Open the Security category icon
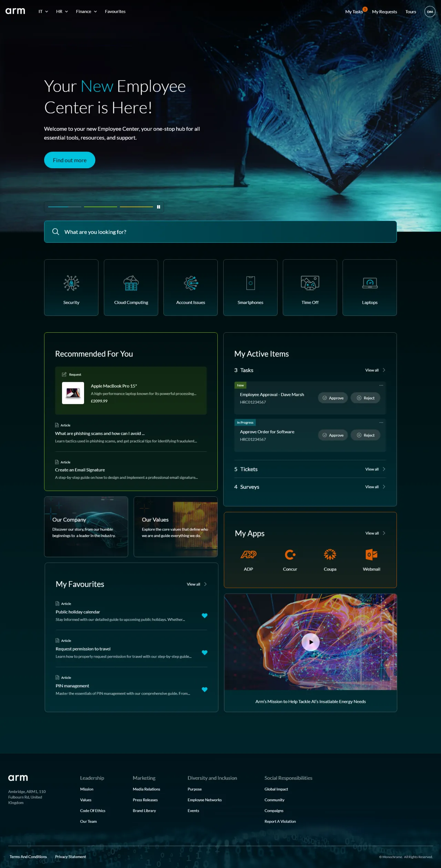Image resolution: width=441 pixels, height=868 pixels. 71,283
